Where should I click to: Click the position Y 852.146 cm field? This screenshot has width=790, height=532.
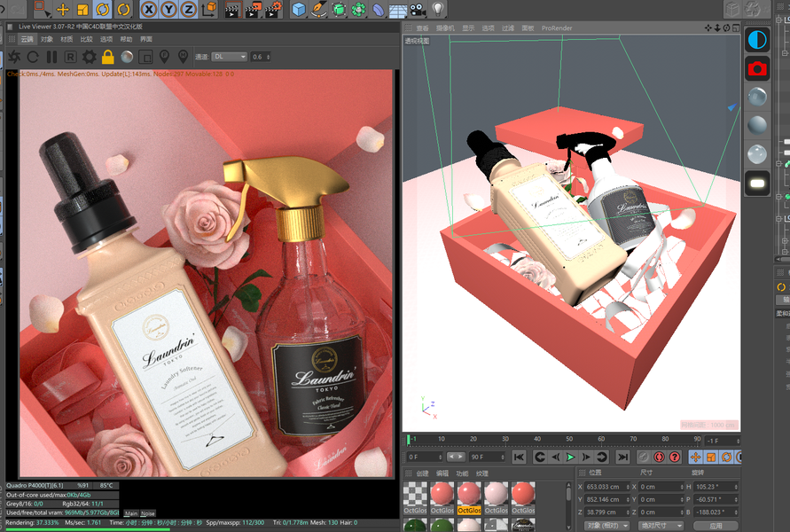607,499
